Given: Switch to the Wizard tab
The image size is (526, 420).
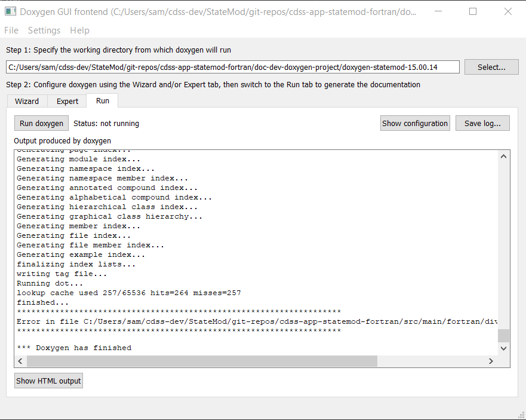Looking at the screenshot, I should (27, 101).
